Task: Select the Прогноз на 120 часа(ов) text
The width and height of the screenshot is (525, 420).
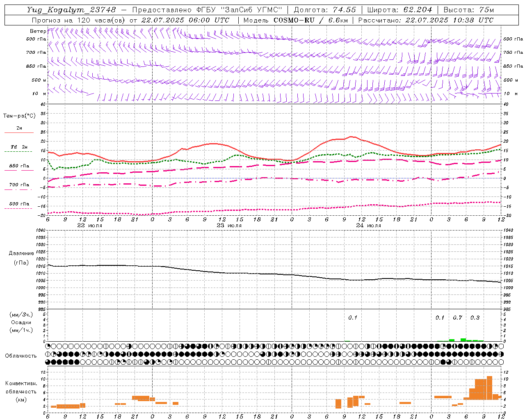Action: pos(79,20)
